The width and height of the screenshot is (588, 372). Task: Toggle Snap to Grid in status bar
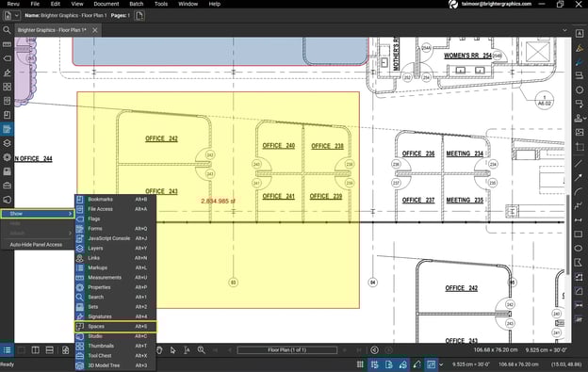pos(374,364)
